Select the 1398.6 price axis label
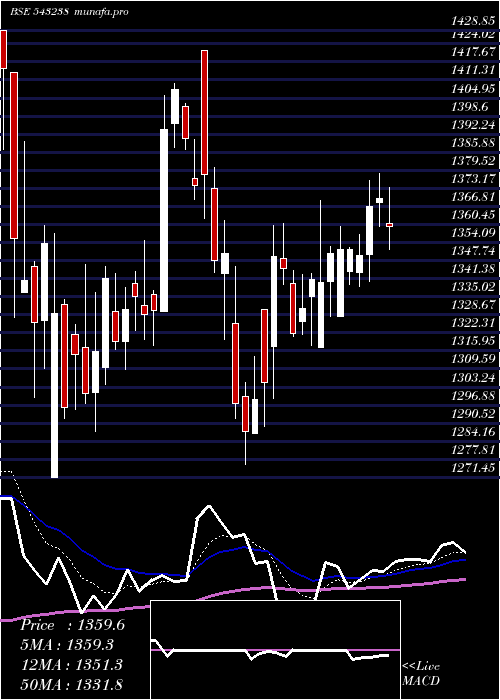Viewport: 500px width, 700px height. click(x=470, y=107)
